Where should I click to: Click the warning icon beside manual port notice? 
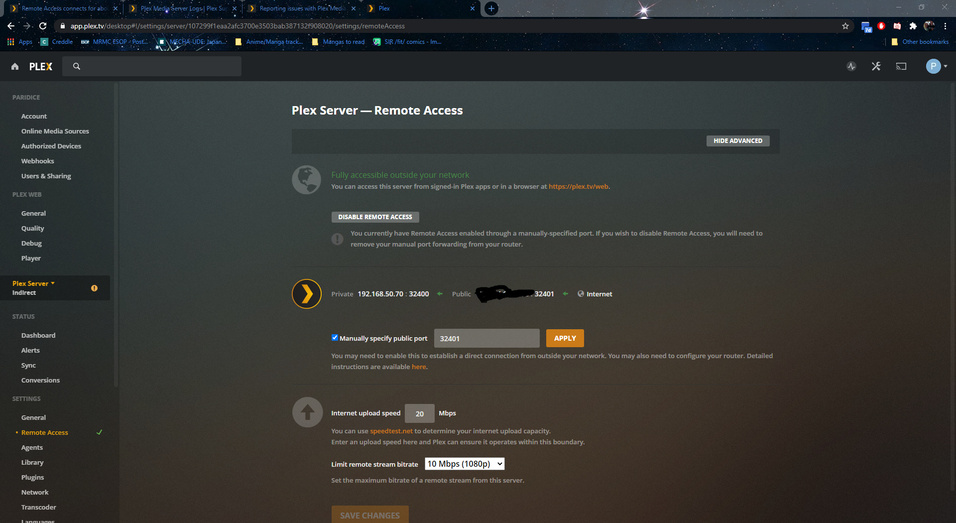(x=337, y=239)
